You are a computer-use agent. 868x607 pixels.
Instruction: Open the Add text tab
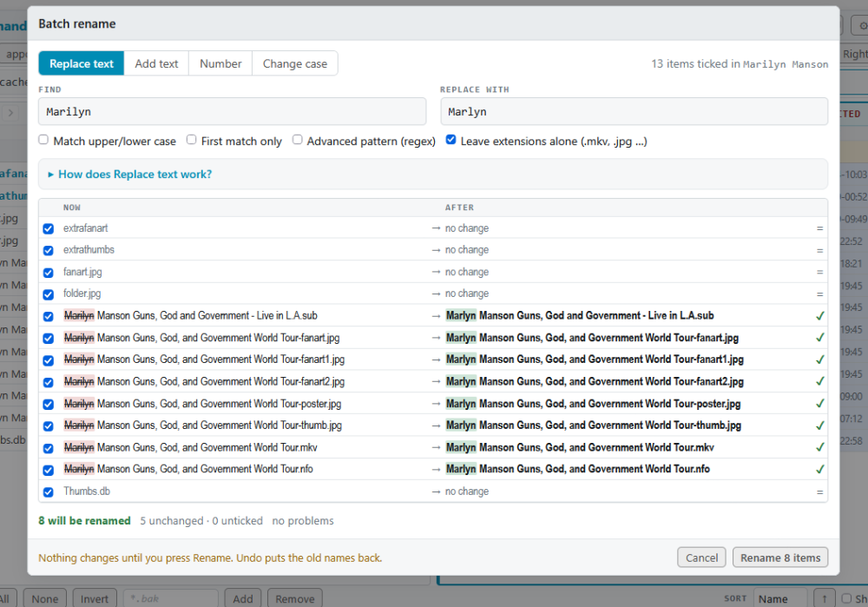[156, 63]
